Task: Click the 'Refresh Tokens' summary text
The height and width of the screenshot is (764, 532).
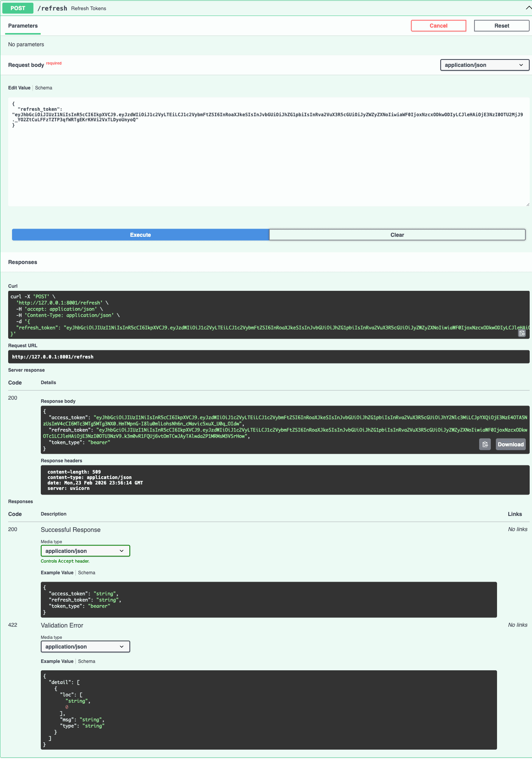Action: click(89, 8)
